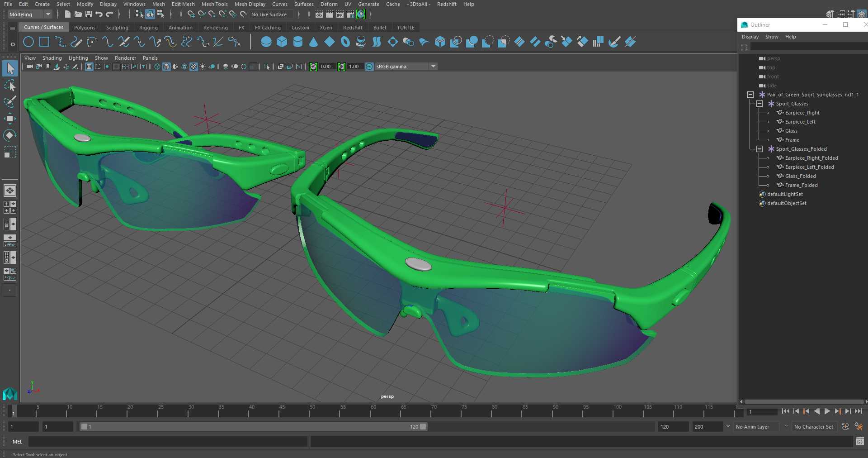Click the range slider bar handle end

(x=423, y=427)
